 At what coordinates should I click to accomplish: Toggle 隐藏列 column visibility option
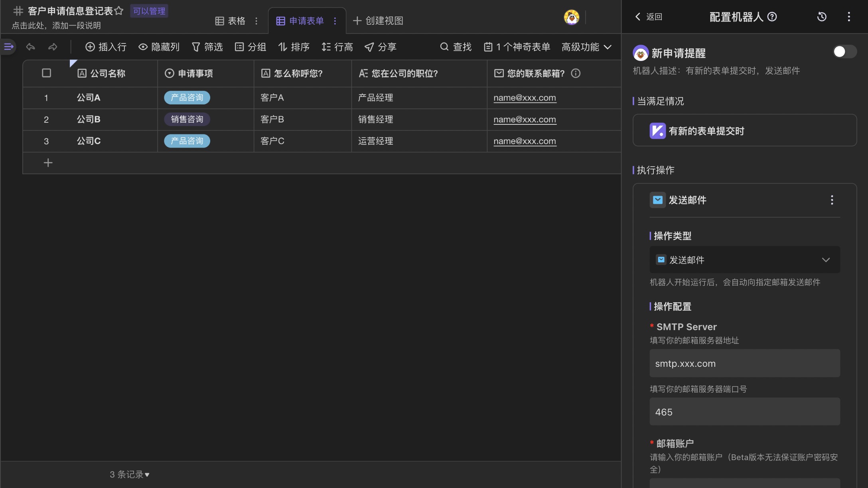(x=159, y=47)
